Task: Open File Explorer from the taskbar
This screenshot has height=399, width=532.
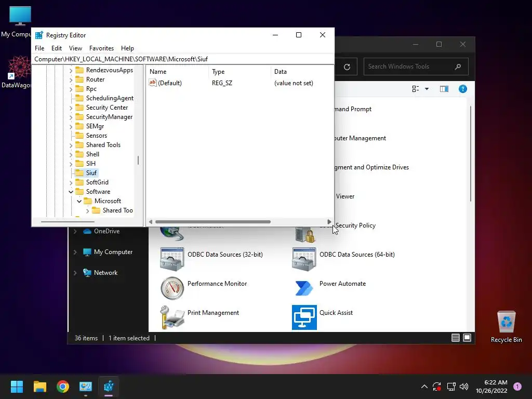Action: (x=39, y=387)
